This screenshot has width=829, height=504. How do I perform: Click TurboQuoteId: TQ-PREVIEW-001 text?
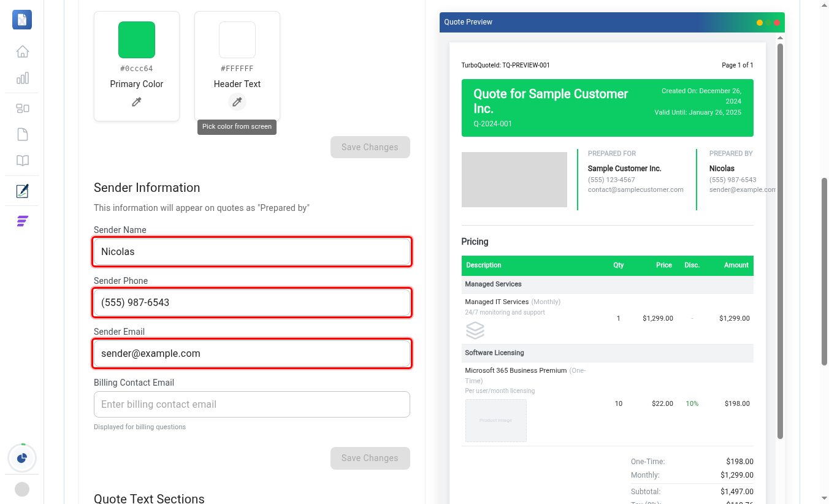(506, 65)
